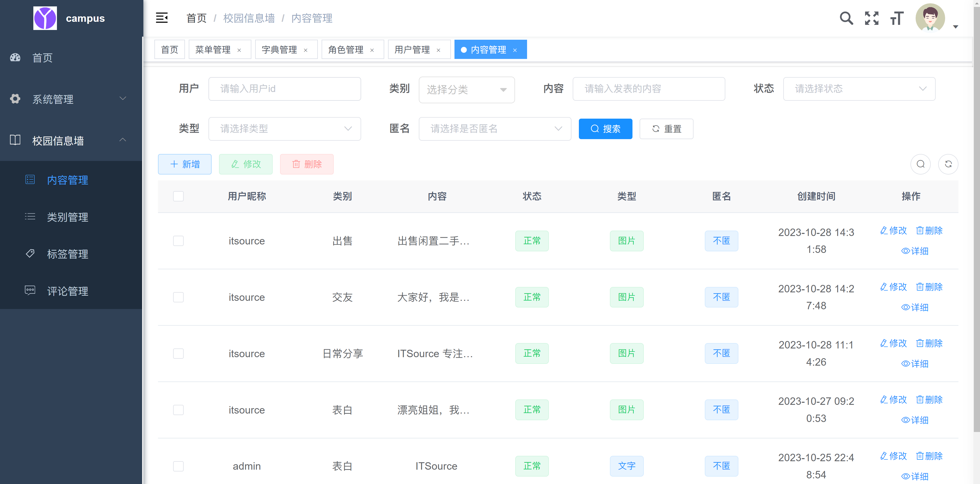The image size is (980, 484).
Task: Click 首页 in the breadcrumb
Action: pos(196,18)
